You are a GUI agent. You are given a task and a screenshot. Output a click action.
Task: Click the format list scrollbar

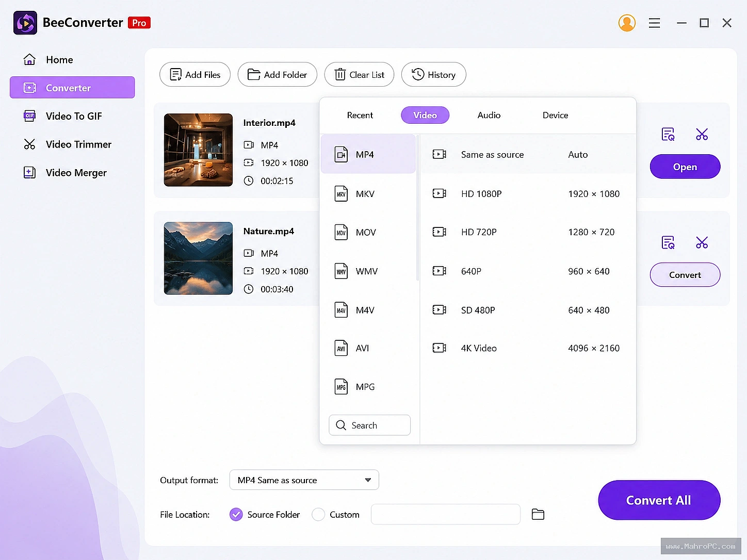point(417,208)
